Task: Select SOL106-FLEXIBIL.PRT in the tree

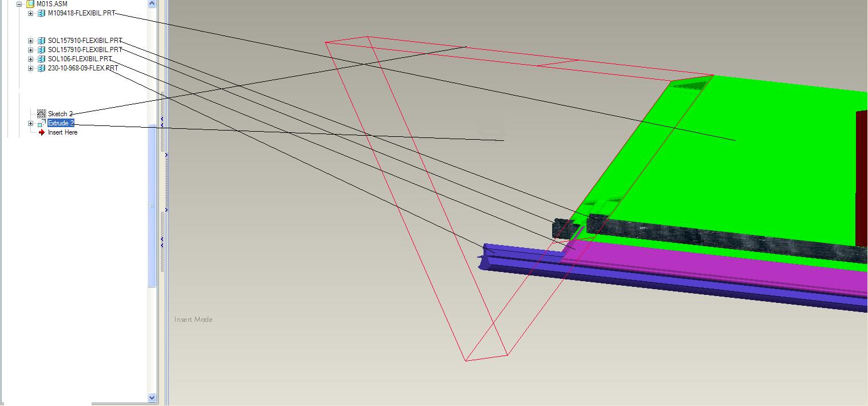Action: tap(80, 59)
